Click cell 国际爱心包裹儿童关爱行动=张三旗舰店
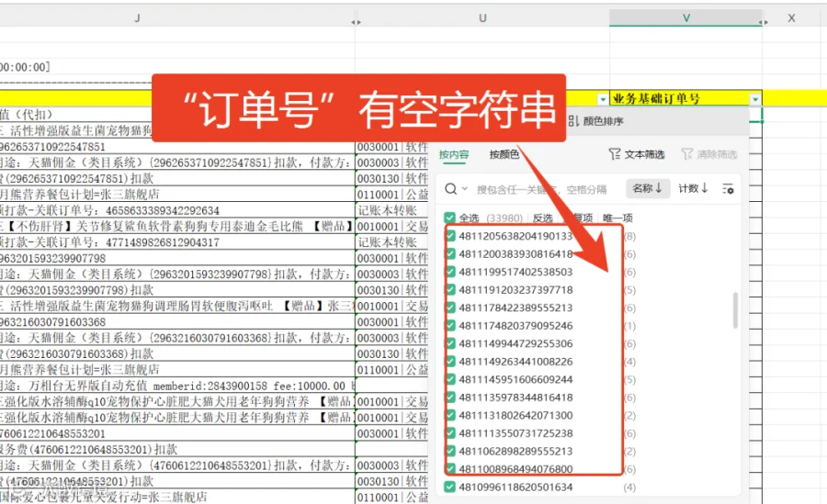This screenshot has width=827, height=504. click(177, 498)
